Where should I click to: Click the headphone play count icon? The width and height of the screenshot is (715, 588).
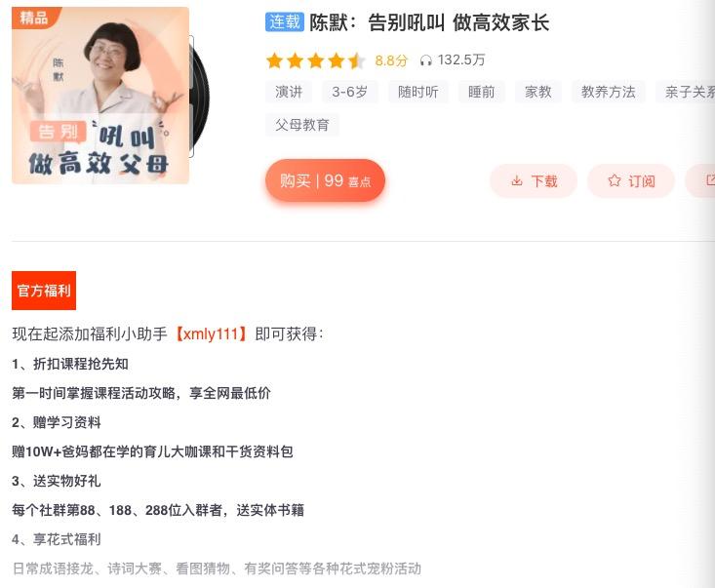click(x=426, y=60)
